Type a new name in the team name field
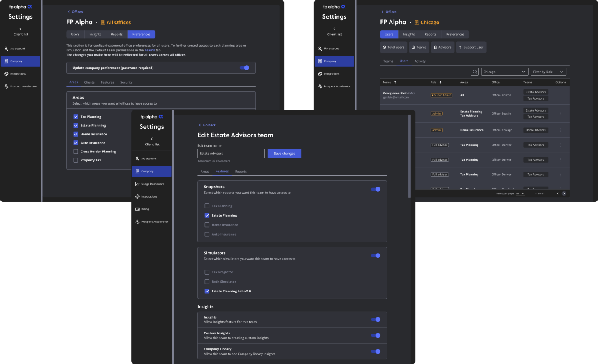 point(230,153)
